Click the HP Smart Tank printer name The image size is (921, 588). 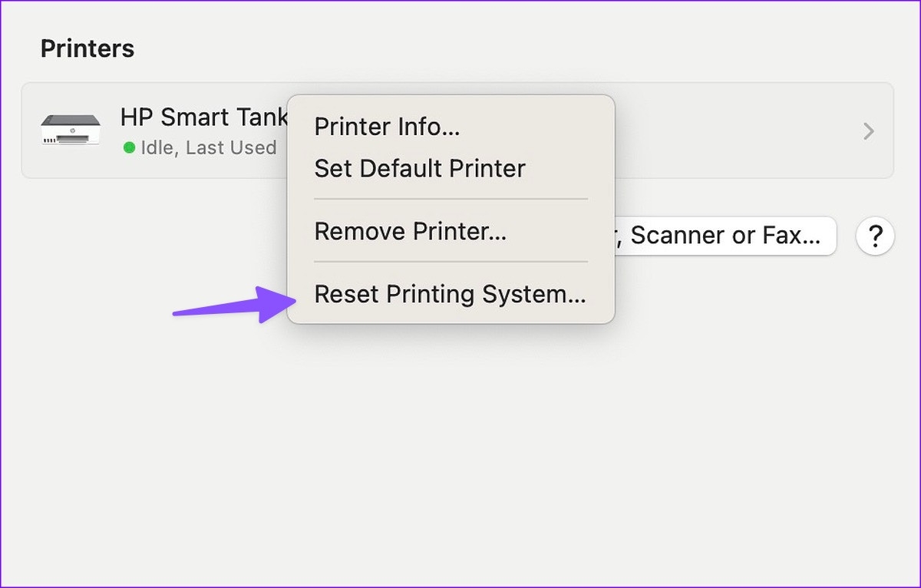click(x=203, y=117)
